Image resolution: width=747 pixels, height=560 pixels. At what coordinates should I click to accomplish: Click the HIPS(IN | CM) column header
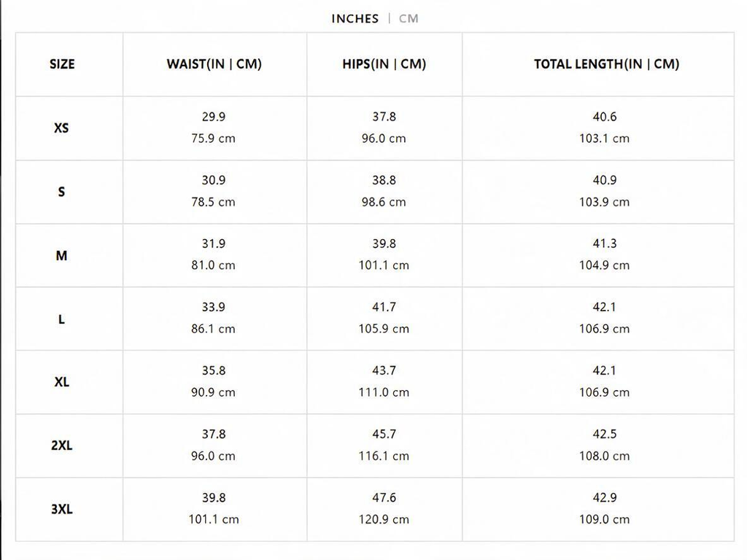[x=384, y=64]
